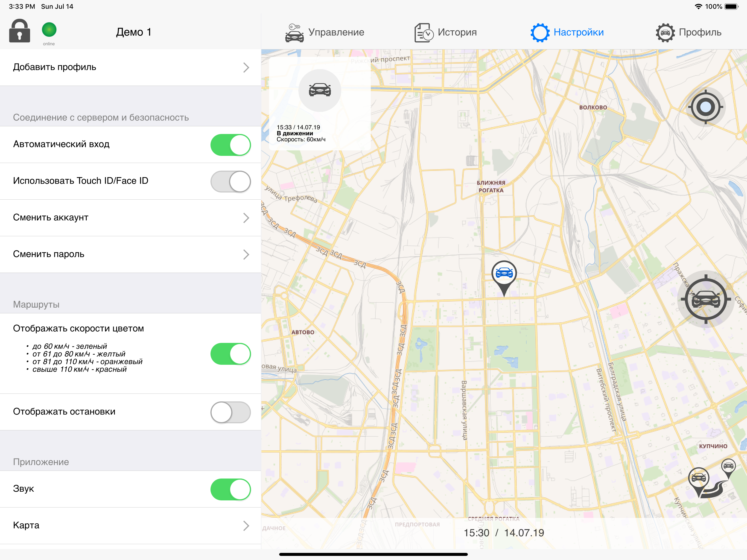
Task: Tap the Wi-Fi status icon
Action: point(698,6)
